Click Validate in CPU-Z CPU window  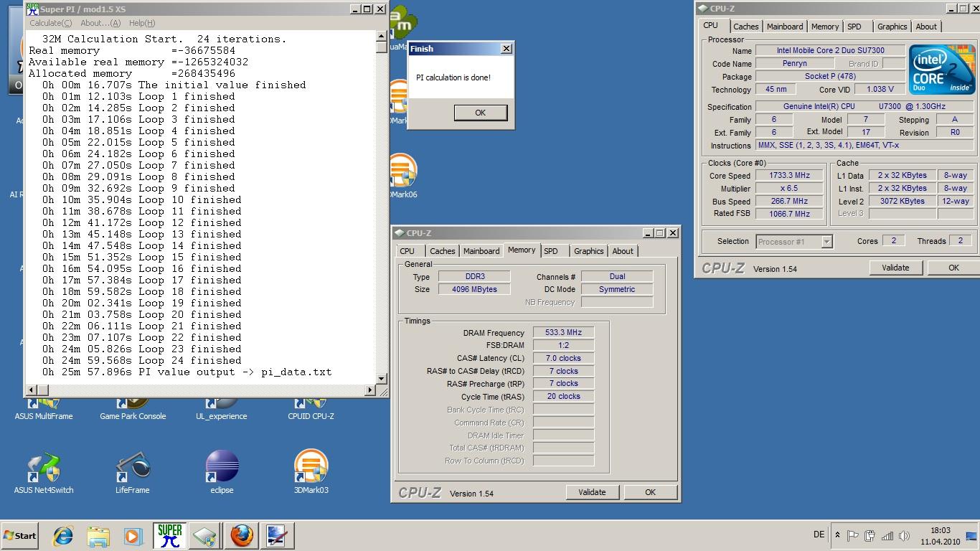click(895, 268)
